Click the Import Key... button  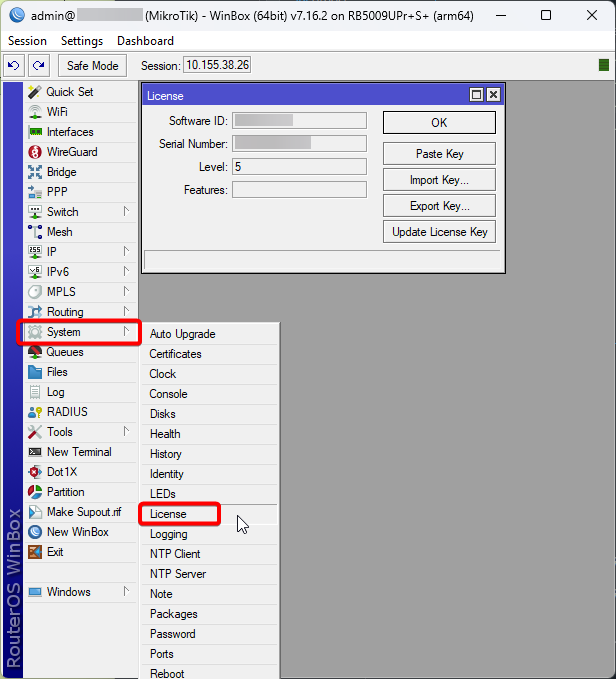(x=438, y=180)
